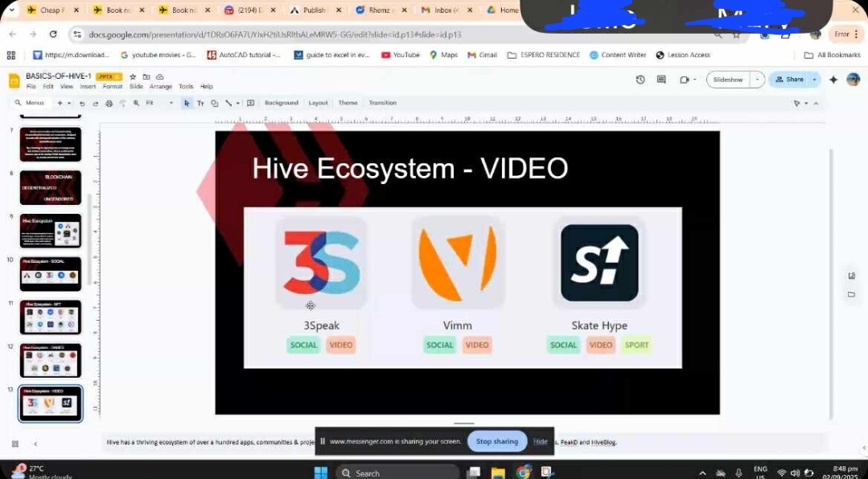Screen dimensions: 868x479
Task: Open the Format menu
Action: coord(113,87)
